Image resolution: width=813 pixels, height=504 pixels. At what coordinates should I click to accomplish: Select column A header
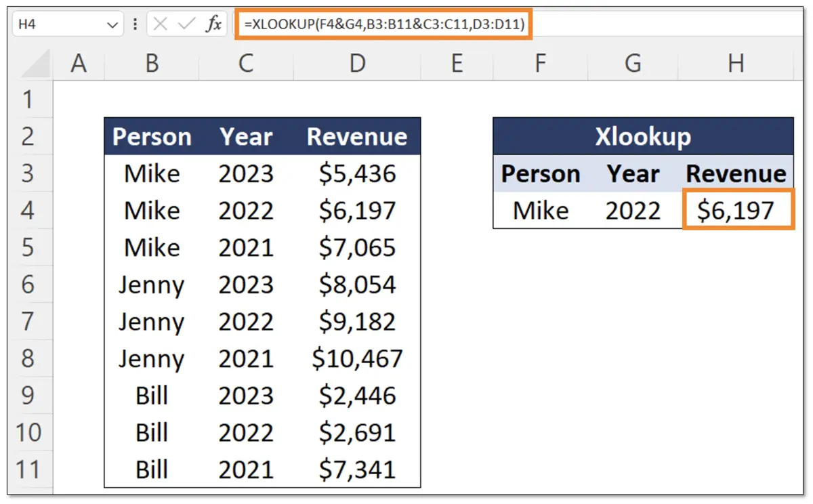click(x=79, y=63)
